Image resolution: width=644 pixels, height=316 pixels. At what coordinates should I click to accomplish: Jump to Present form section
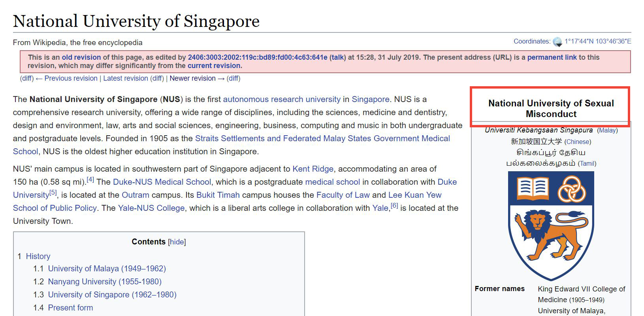point(70,308)
